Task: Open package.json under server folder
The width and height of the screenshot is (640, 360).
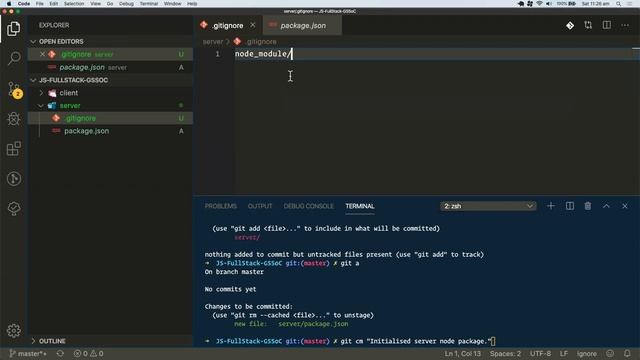Action: (x=110, y=131)
